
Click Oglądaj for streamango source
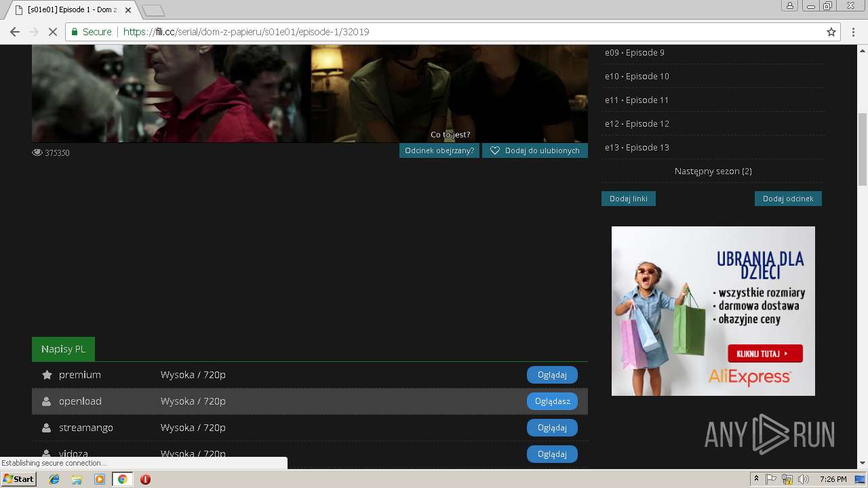click(552, 428)
